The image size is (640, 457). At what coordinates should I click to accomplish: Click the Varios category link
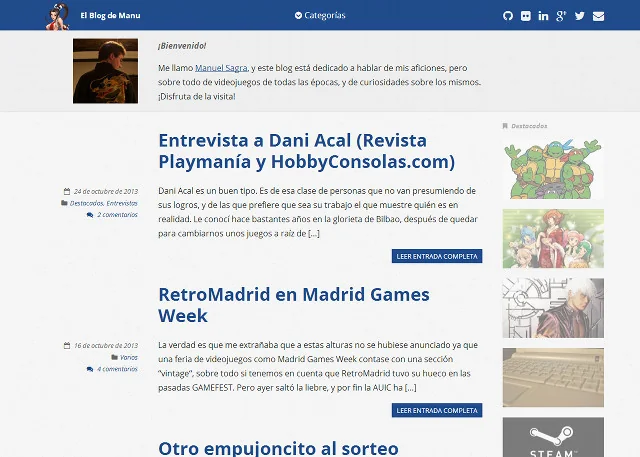click(129, 357)
